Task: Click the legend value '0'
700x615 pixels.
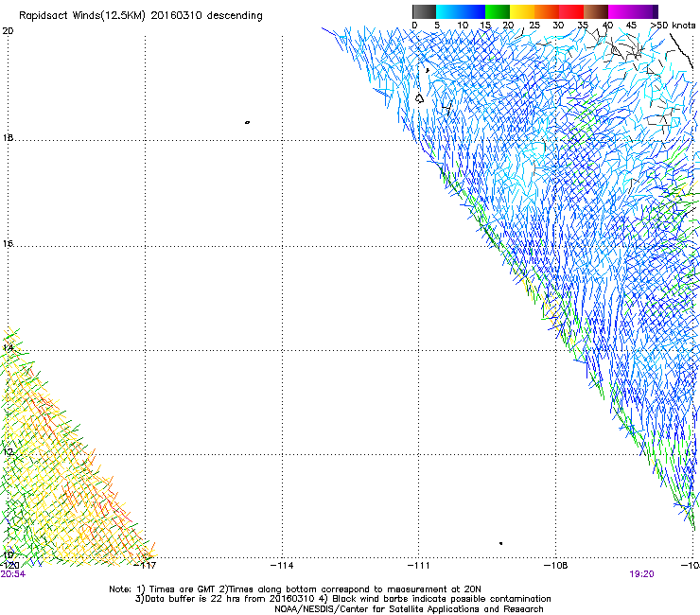Action: tap(414, 26)
